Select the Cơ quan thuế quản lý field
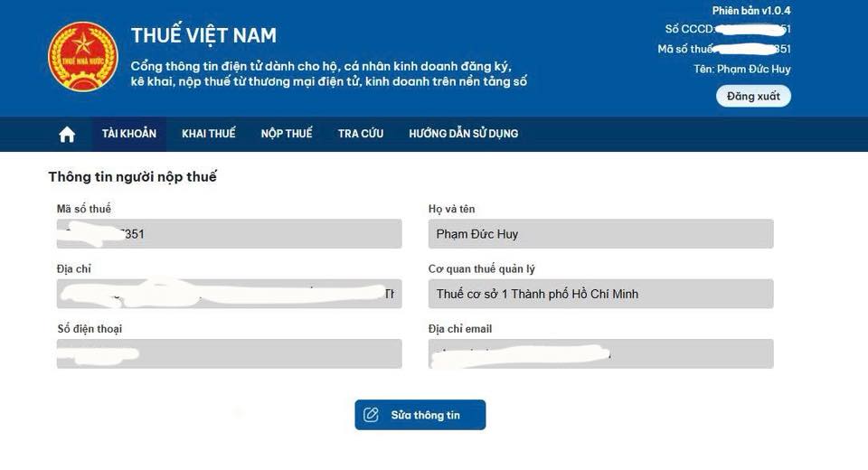Screen dimensions: 868x470 click(x=600, y=294)
